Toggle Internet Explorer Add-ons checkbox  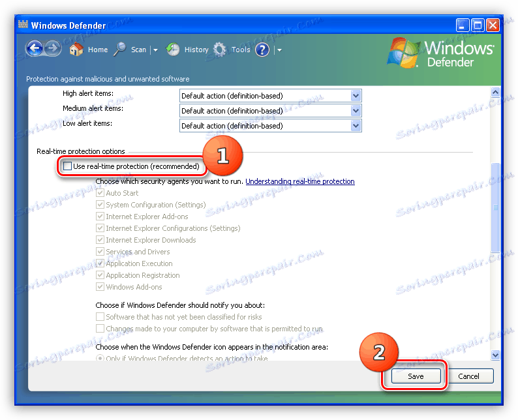click(x=100, y=217)
